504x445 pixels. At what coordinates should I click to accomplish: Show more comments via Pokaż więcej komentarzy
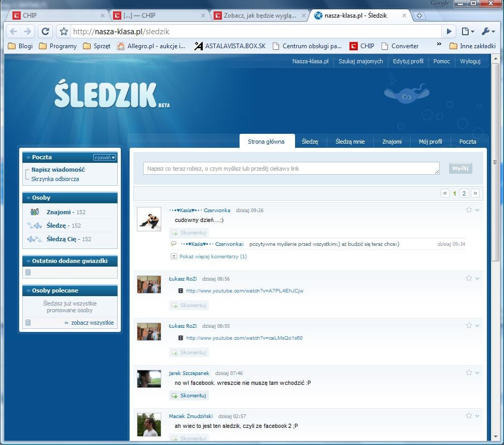213,256
